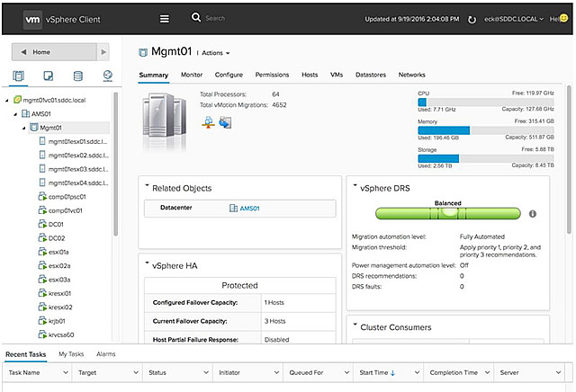Click the Memory usage bar
The width and height of the screenshot is (576, 392).
[486, 130]
